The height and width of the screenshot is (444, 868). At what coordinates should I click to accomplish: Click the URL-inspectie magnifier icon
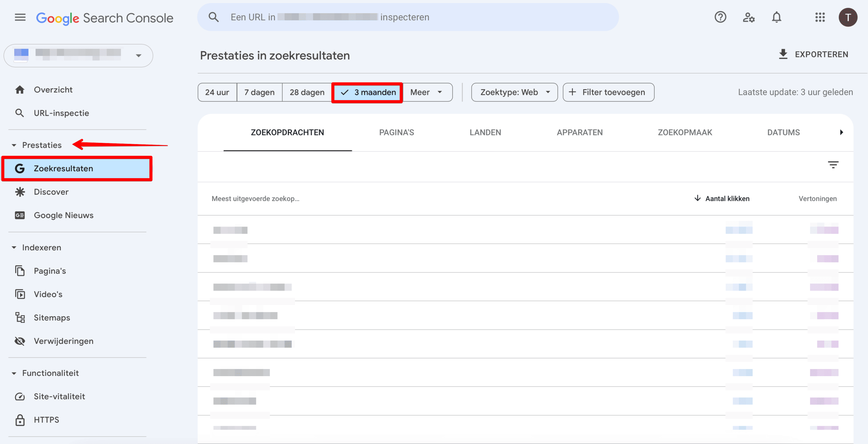point(20,113)
